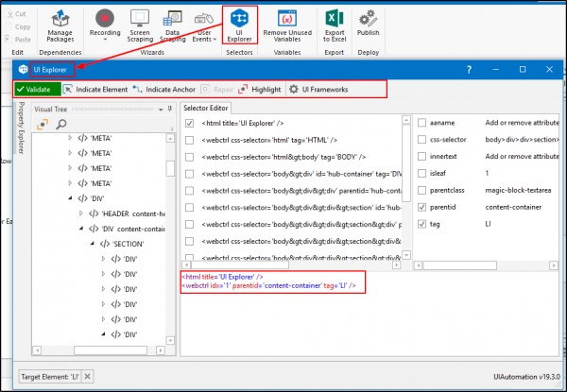Open the Visual Tree panel options arrow

pyautogui.click(x=161, y=110)
